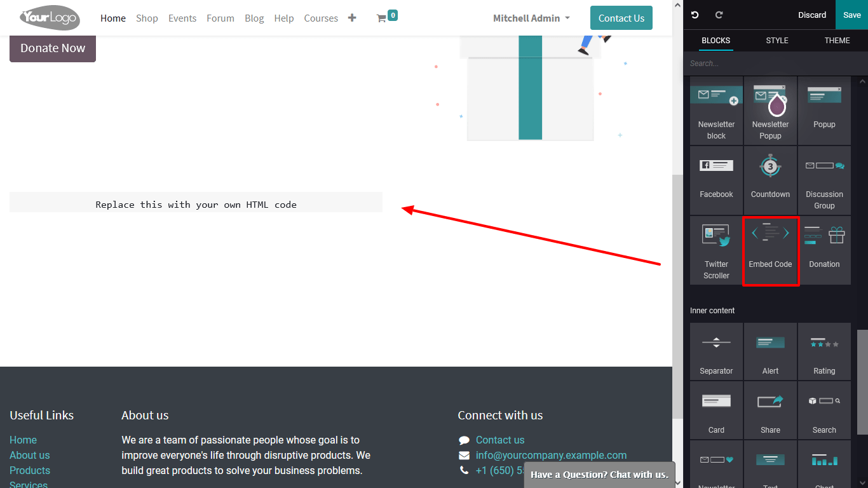Open the Help menu item

coord(284,18)
